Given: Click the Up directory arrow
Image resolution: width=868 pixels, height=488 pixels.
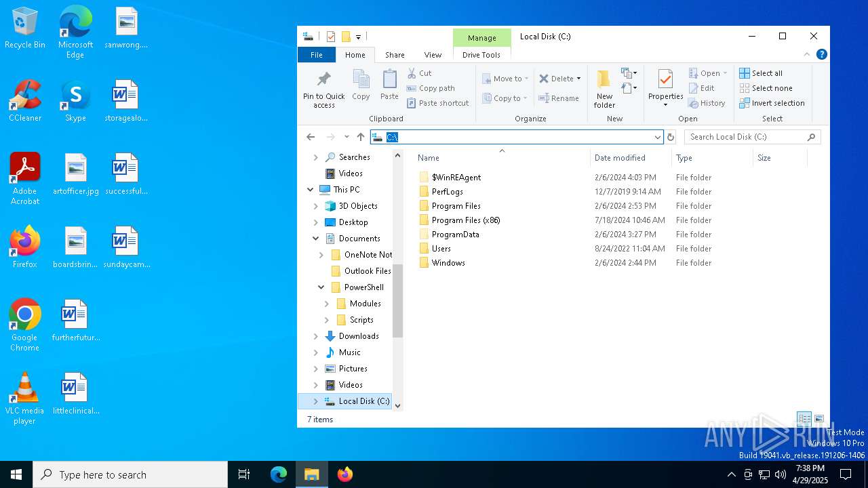Looking at the screenshot, I should click(361, 137).
